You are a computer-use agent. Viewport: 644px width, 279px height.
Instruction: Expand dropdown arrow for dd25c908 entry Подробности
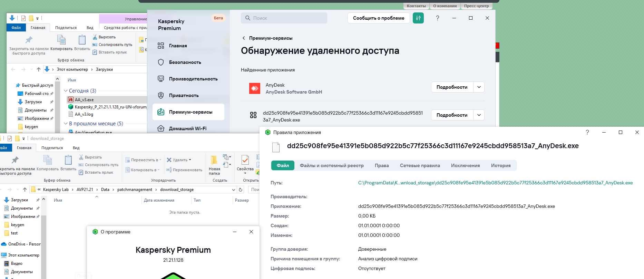click(479, 115)
